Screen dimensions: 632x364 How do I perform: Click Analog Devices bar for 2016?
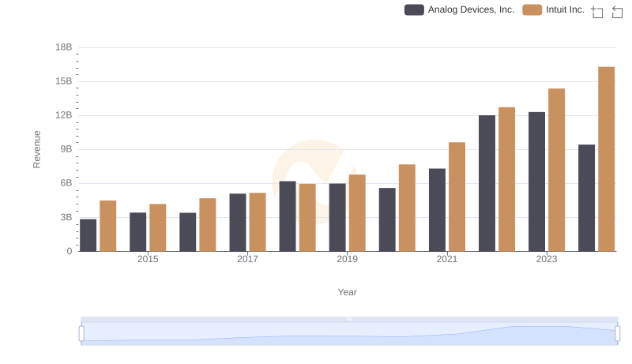(x=188, y=232)
